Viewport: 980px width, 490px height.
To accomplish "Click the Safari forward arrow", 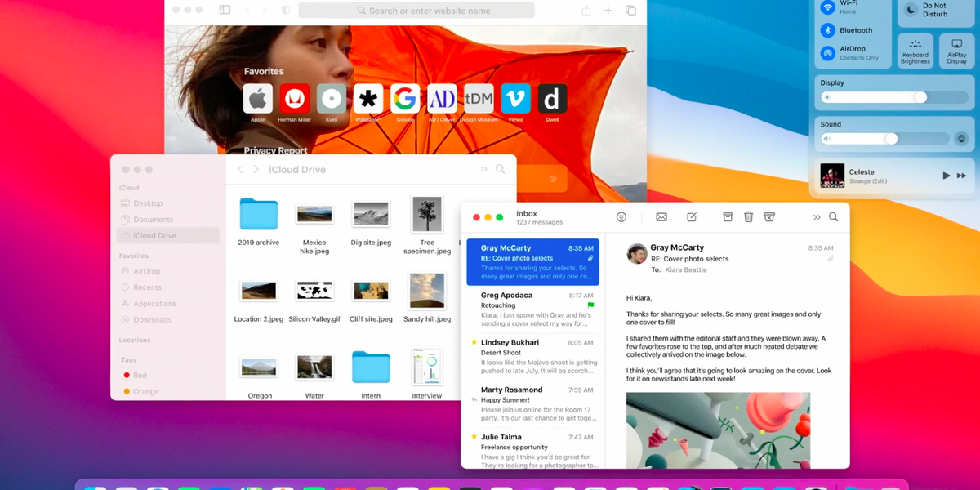I will (266, 10).
